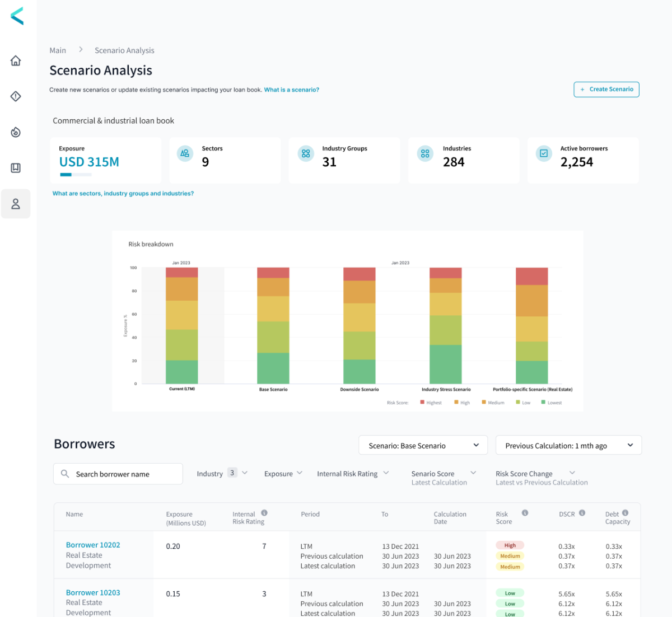
Task: Expand the Industry filter dropdown
Action: coord(222,474)
